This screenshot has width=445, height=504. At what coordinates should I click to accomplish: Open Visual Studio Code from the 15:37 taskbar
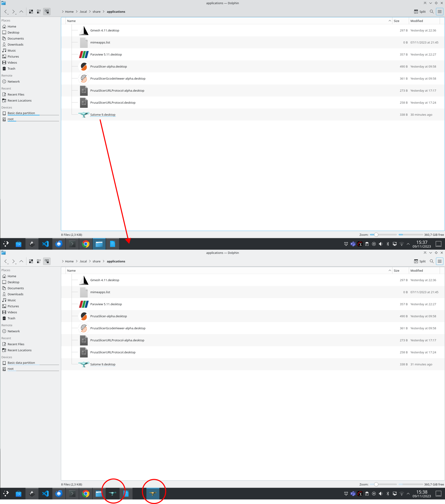click(45, 244)
